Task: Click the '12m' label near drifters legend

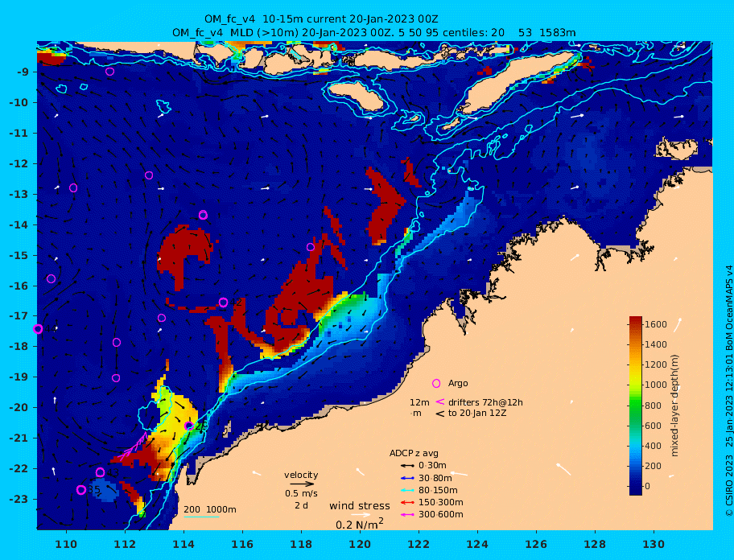Action: point(419,402)
